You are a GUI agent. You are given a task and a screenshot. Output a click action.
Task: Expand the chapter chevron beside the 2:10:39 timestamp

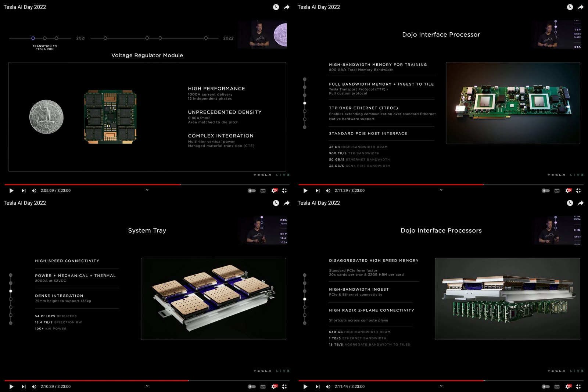pos(147,386)
